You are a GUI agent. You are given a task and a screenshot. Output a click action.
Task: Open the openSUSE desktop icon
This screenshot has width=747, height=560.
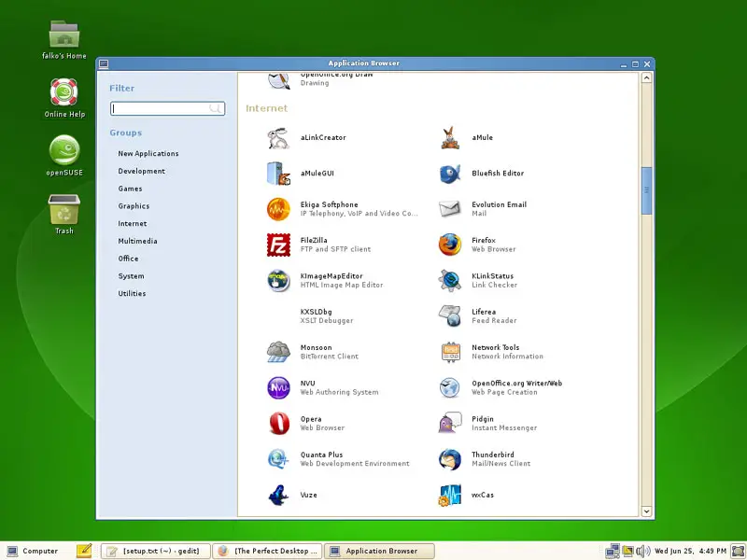[64, 150]
